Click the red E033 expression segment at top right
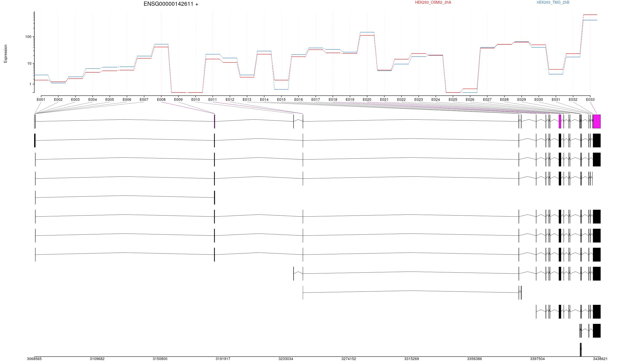This screenshot has width=629, height=364. pos(590,15)
